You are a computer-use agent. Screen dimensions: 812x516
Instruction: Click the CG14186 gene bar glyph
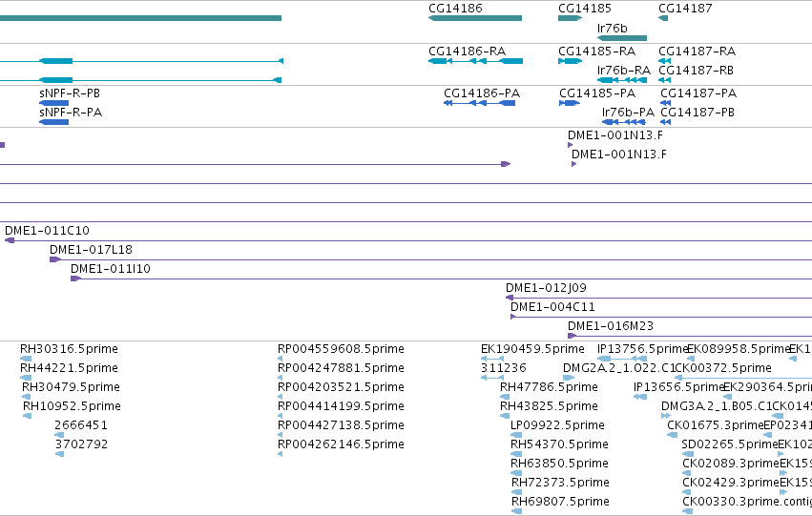point(475,18)
